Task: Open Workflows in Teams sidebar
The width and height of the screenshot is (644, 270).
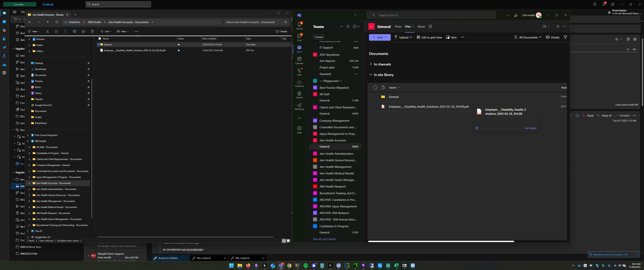Action: pyautogui.click(x=299, y=106)
